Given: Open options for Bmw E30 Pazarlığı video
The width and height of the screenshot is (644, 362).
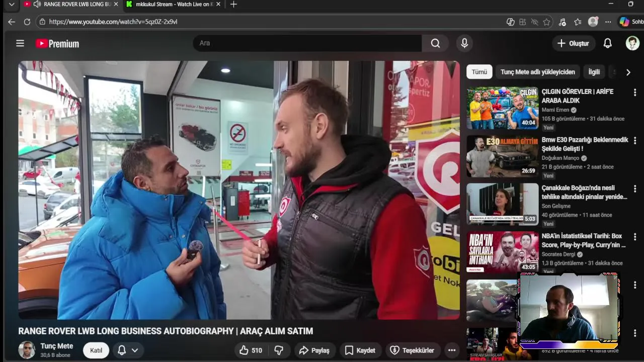Looking at the screenshot, I should (x=635, y=141).
